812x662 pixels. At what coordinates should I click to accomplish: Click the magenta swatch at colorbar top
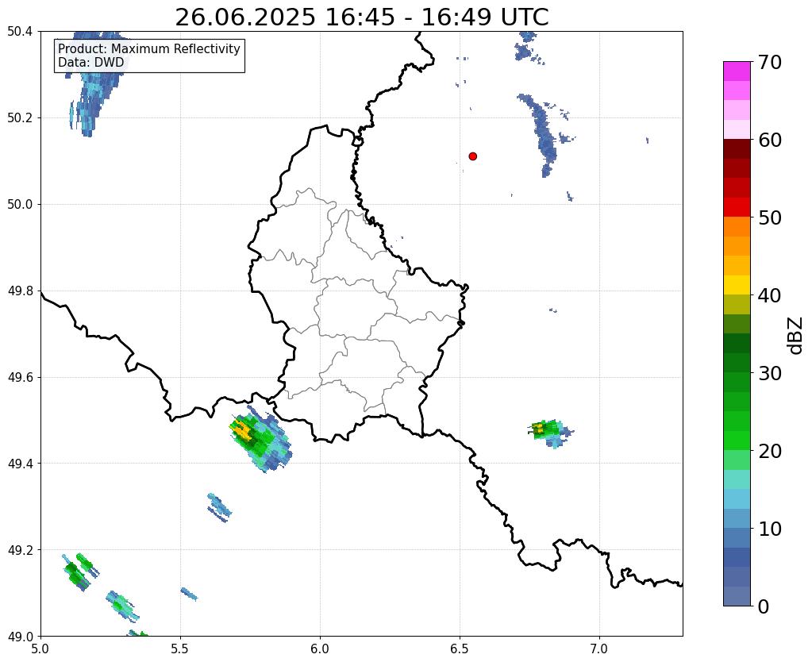point(737,71)
